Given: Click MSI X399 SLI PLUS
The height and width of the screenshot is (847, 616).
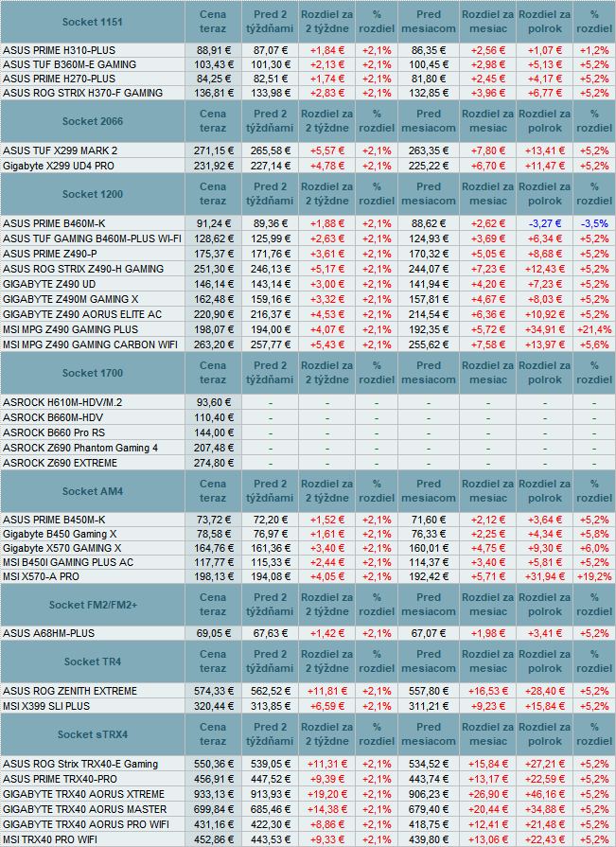Looking at the screenshot, I should coord(46,706).
